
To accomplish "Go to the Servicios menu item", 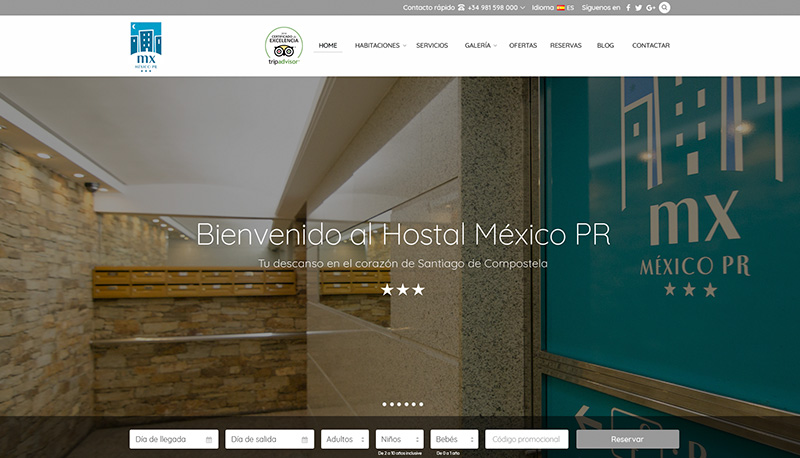I will pos(432,45).
